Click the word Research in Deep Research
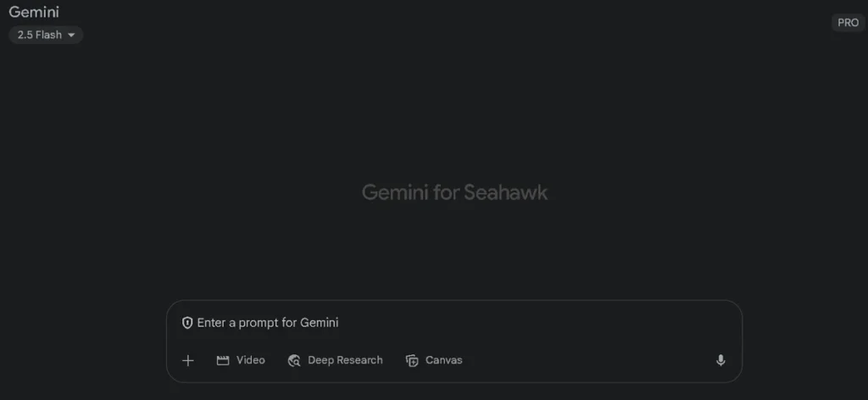 359,360
